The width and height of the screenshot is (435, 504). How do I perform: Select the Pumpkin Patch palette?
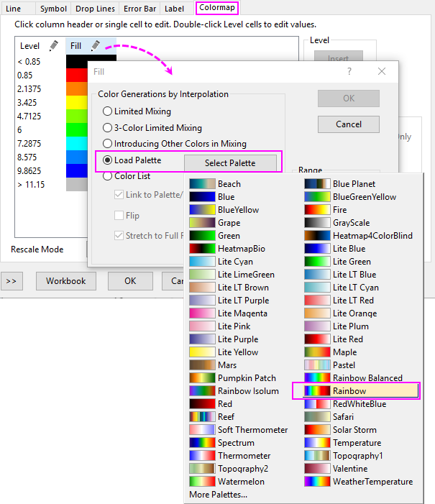pyautogui.click(x=233, y=378)
